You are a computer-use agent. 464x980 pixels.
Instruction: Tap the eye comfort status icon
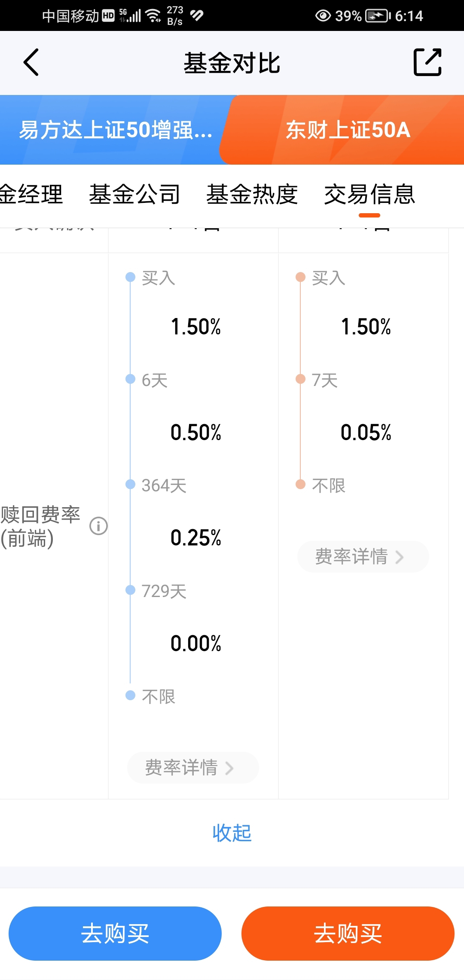pos(323,16)
